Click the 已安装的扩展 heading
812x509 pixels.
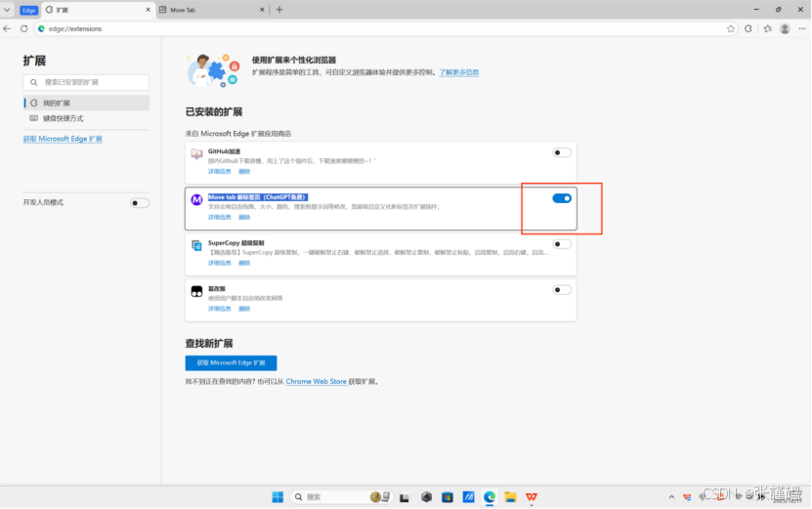coord(214,111)
